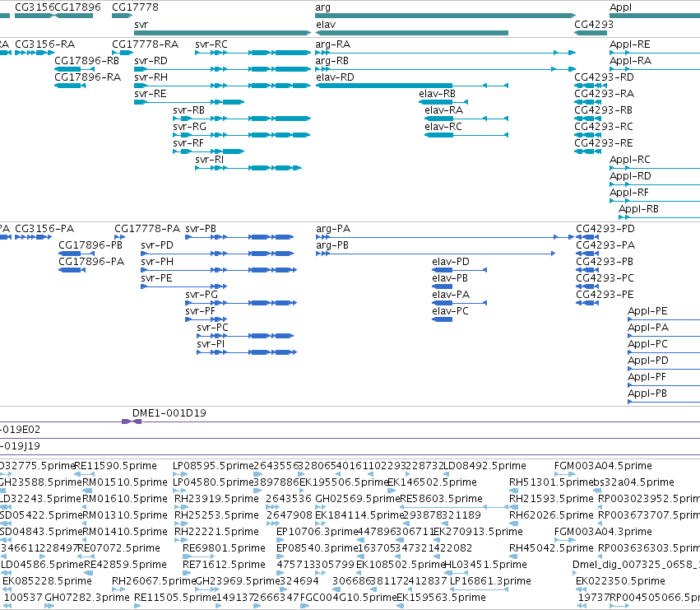
Task: Click EST LP08595.5prime label
Action: pyautogui.click(x=213, y=466)
